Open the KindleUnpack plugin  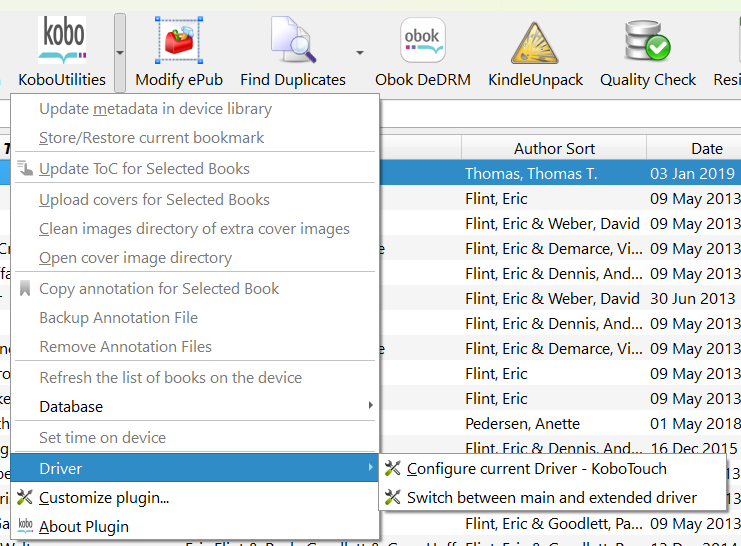[535, 42]
